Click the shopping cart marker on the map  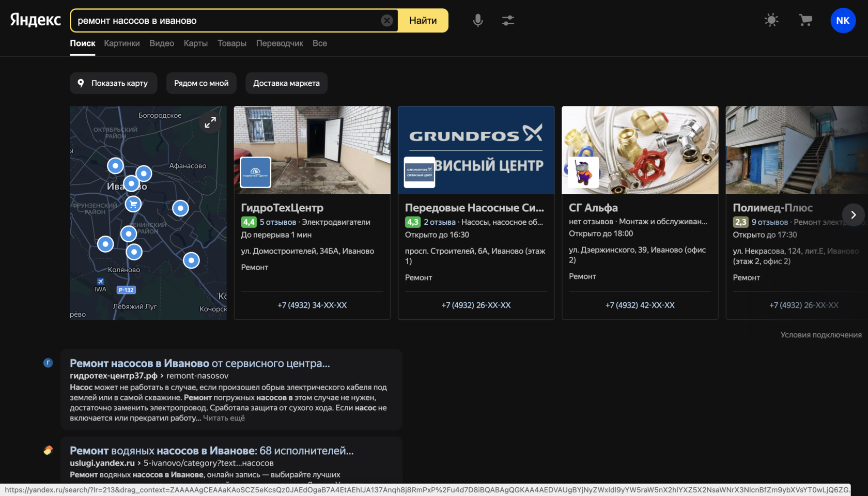click(133, 204)
